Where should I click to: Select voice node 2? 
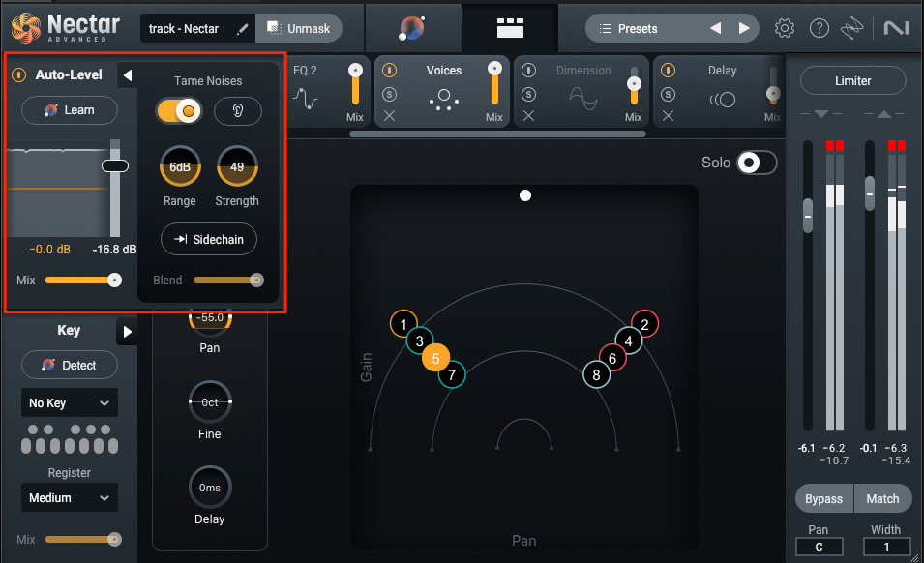click(x=644, y=324)
